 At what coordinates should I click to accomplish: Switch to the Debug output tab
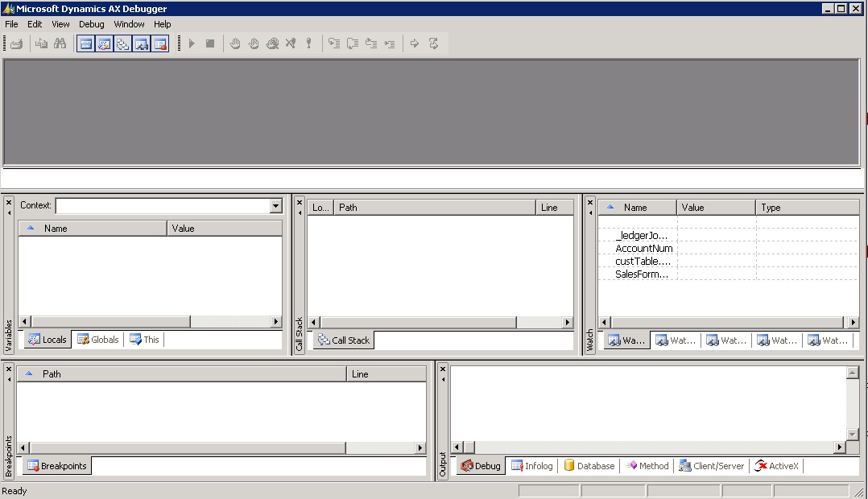click(481, 466)
